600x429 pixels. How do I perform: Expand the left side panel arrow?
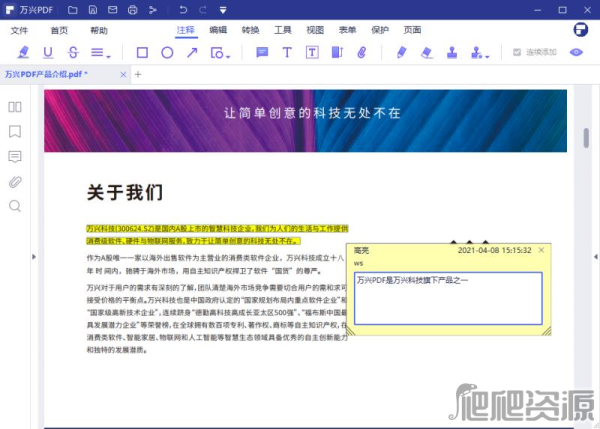click(x=34, y=257)
